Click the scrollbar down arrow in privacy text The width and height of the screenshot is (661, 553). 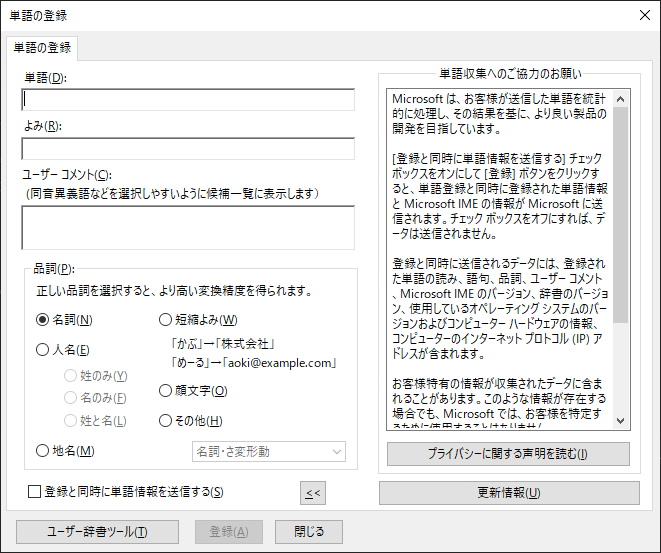(x=621, y=421)
